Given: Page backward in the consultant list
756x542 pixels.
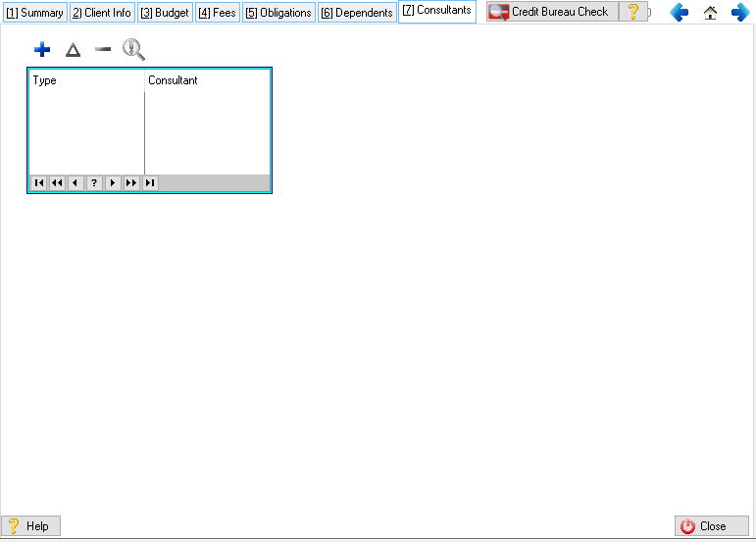Looking at the screenshot, I should 57,183.
